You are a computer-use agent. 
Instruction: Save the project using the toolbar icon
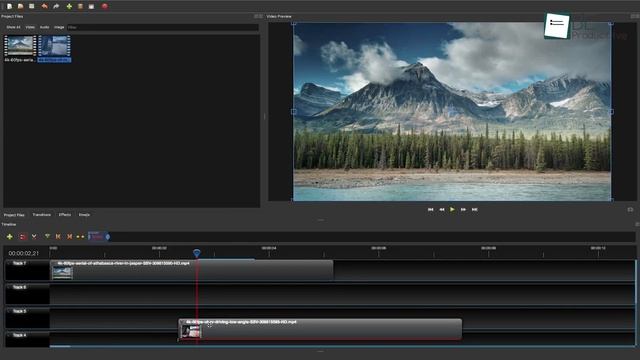click(31, 6)
